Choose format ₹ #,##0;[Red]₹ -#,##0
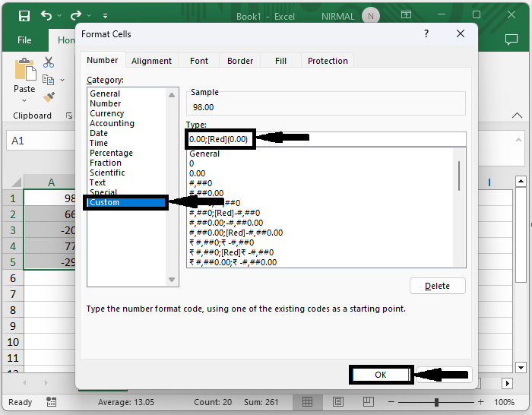Screen dimensions: 532x415 coord(231,252)
